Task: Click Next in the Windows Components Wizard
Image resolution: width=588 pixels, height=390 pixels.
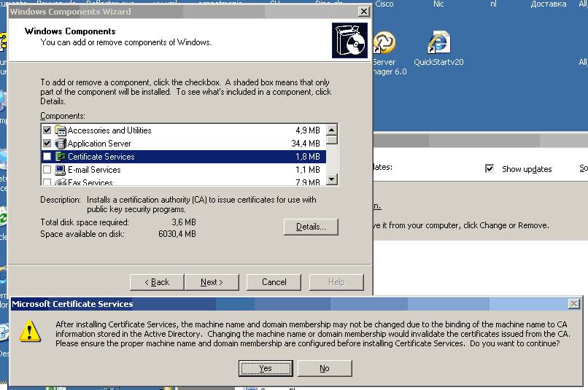Action: tap(212, 282)
